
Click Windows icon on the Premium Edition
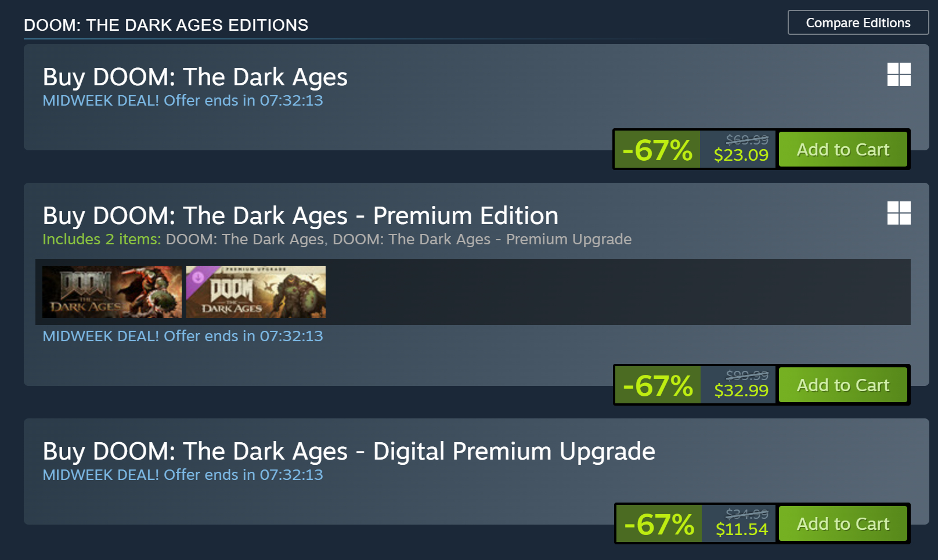899,213
